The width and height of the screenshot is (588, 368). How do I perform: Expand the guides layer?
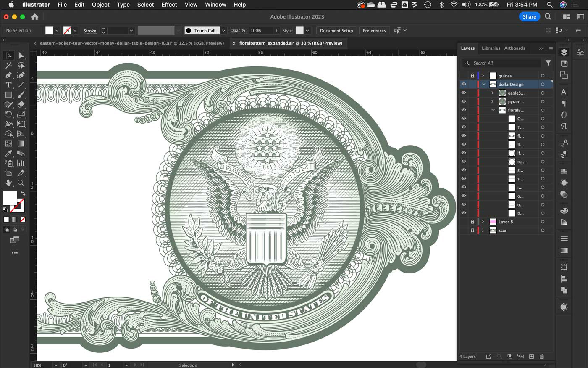pos(483,76)
